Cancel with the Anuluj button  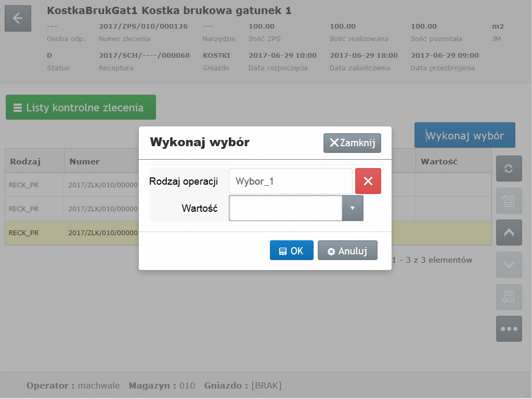coord(347,250)
